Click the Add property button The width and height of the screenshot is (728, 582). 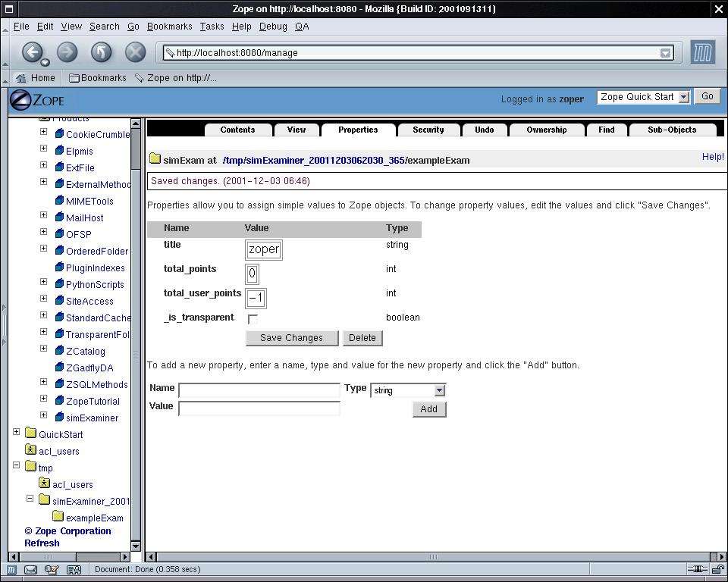pos(429,409)
